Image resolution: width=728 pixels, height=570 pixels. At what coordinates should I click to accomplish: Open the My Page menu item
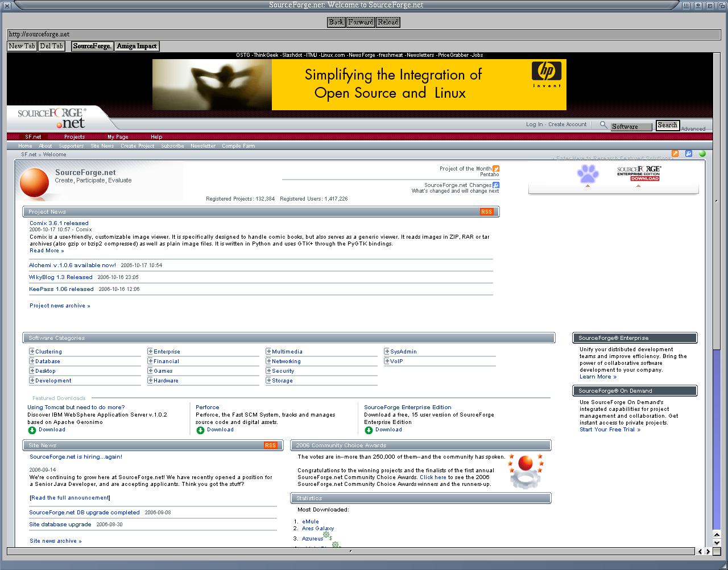(118, 137)
